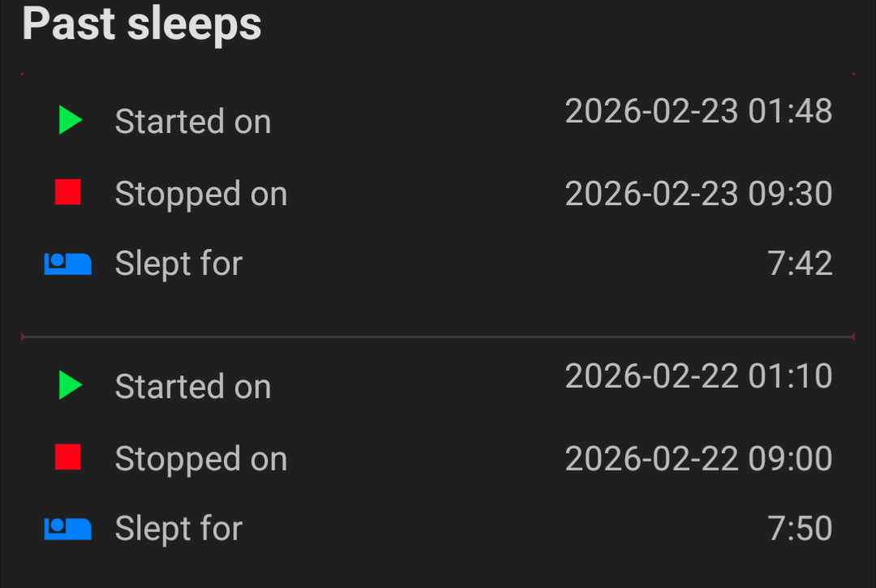Open stop time 2026-02-23 09:30

coord(698,194)
